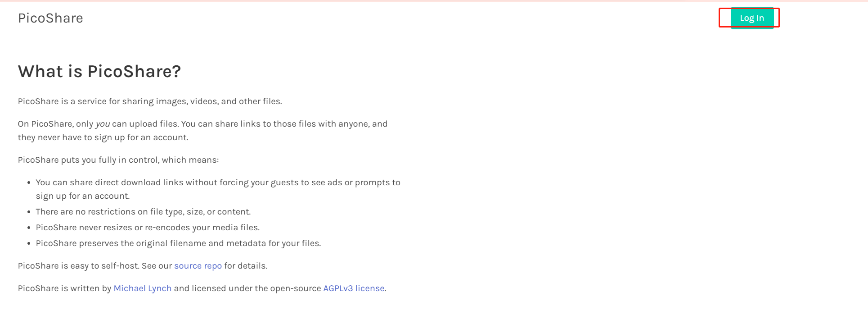
Task: Click the italic word "you"
Action: (103, 124)
